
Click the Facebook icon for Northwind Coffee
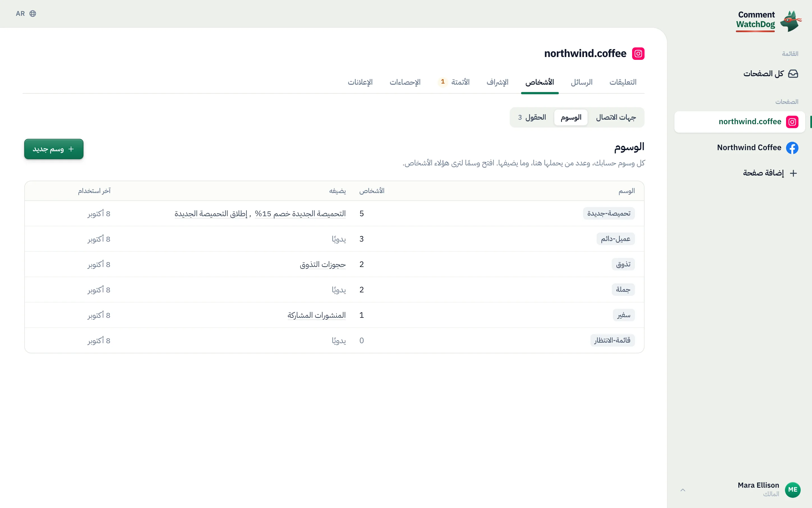point(792,148)
